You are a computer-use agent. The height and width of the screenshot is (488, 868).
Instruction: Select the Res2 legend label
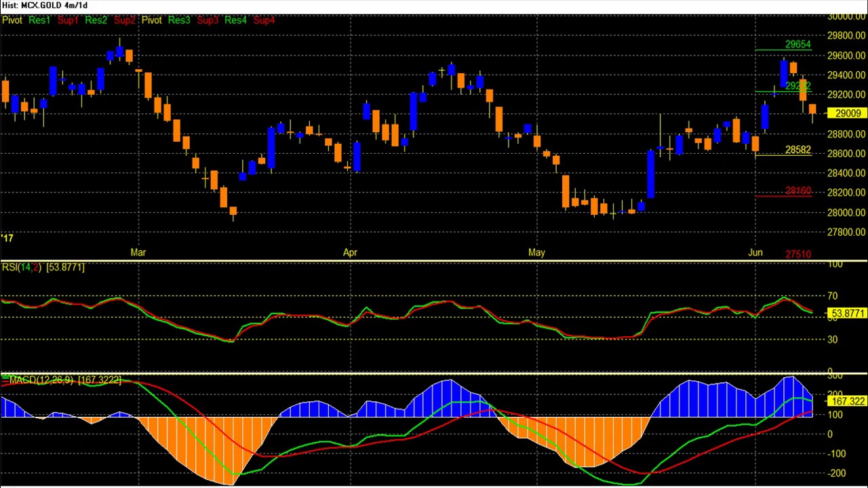pyautogui.click(x=96, y=20)
